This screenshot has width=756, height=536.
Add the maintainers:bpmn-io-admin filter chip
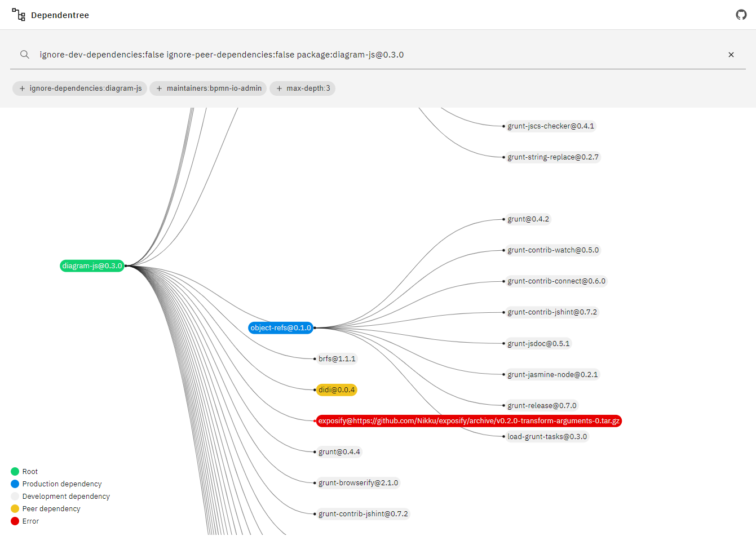[208, 88]
